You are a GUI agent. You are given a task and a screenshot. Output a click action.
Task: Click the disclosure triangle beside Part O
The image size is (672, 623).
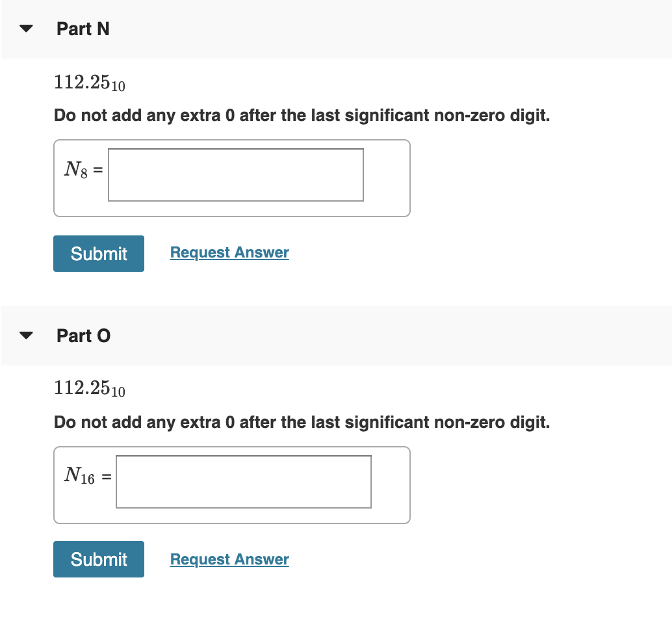(25, 334)
